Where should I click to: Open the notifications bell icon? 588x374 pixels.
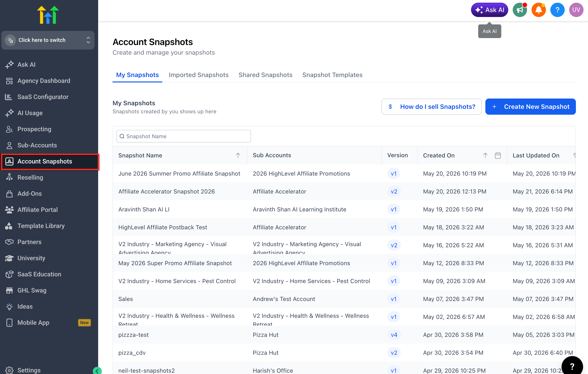(x=538, y=10)
